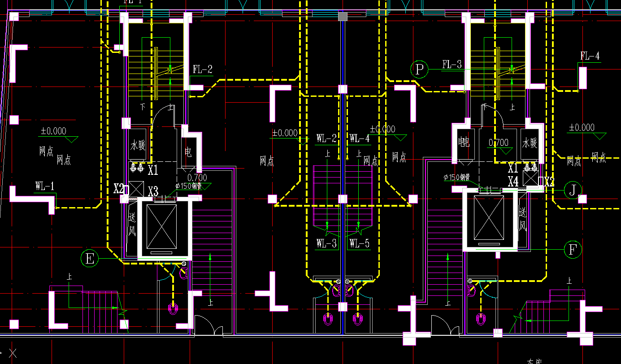Select the X1 label above X4
Screen dimensions: 621x364
click(513, 169)
